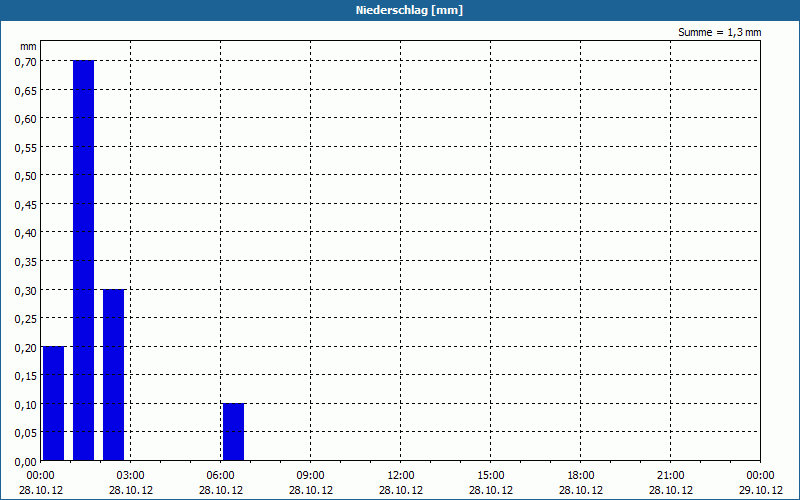Viewport: 800px width, 500px height.
Task: Click the 0,30 mm blue bar
Action: tap(114, 375)
